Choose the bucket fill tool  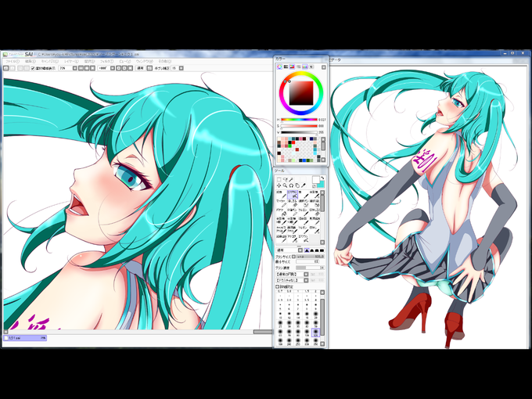pyautogui.click(x=282, y=212)
